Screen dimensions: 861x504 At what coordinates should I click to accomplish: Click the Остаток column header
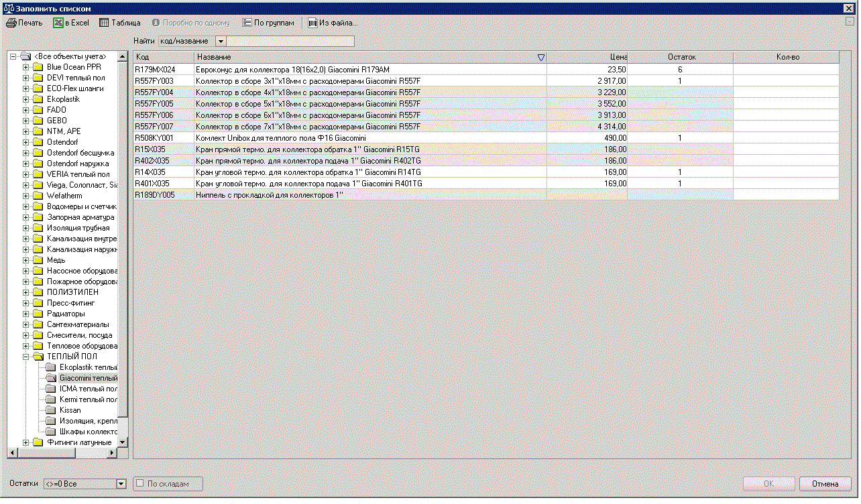(680, 58)
